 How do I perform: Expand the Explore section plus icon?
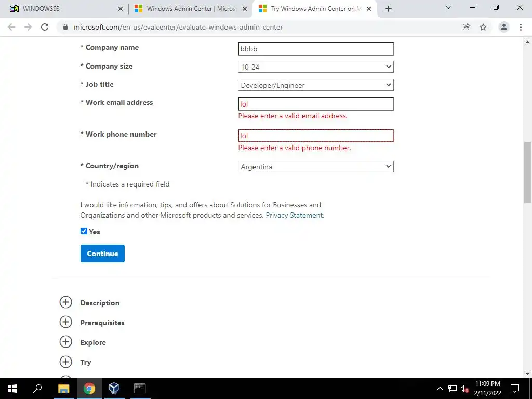coord(66,342)
